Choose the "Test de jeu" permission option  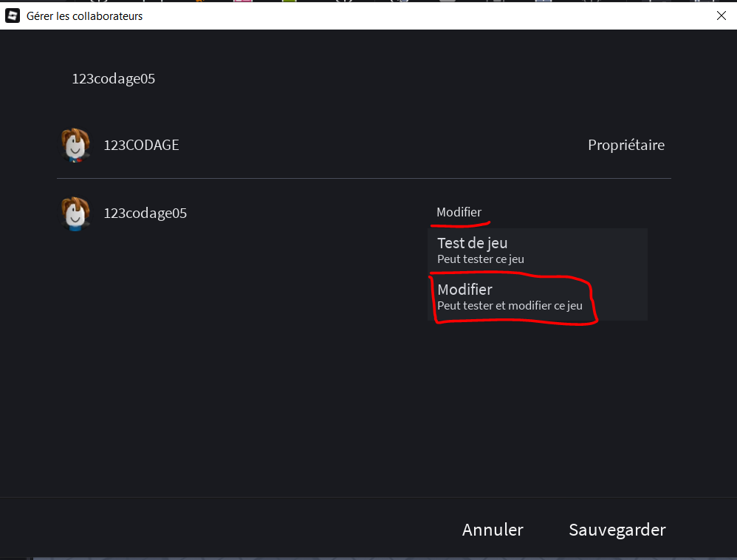[x=472, y=243]
